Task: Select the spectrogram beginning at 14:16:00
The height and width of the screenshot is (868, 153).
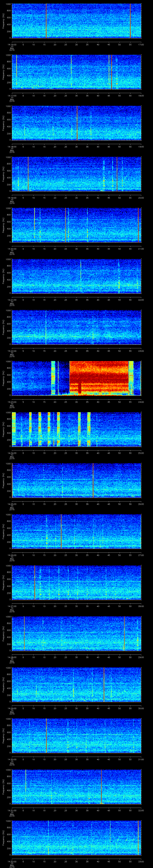Action: pyautogui.click(x=76, y=21)
